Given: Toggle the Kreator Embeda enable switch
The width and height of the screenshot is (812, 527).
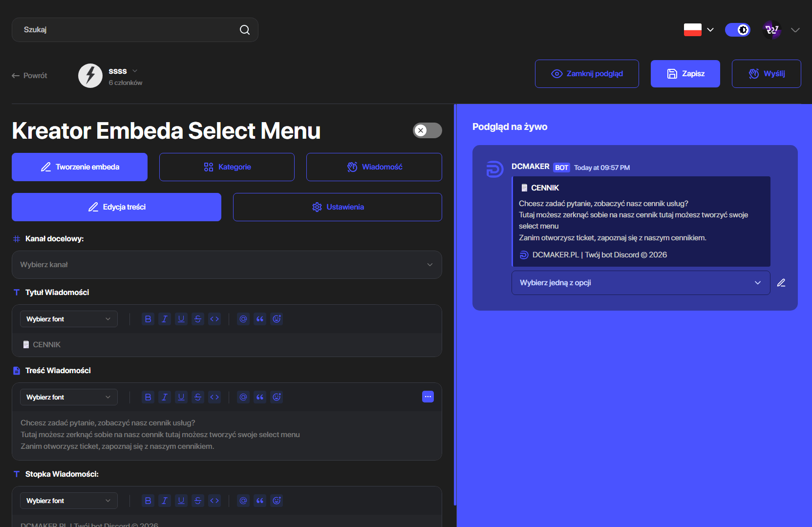Looking at the screenshot, I should click(427, 130).
